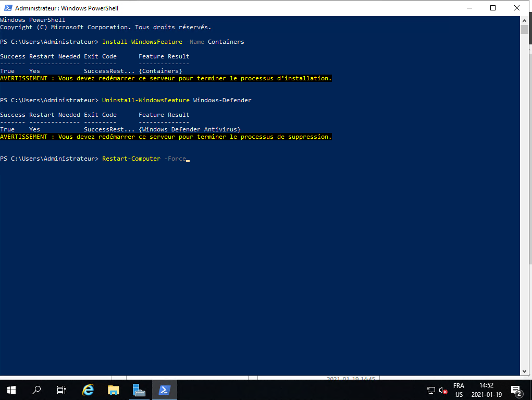This screenshot has height=400, width=532.
Task: Click the window title Administrateur : Windows PowerShell
Action: (x=67, y=8)
